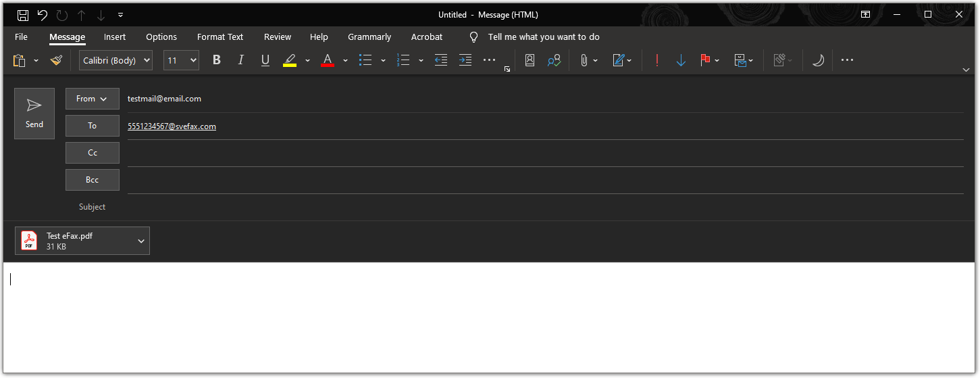Viewport: 980px width, 378px height.
Task: Click the Follow Up flag
Action: (x=705, y=60)
